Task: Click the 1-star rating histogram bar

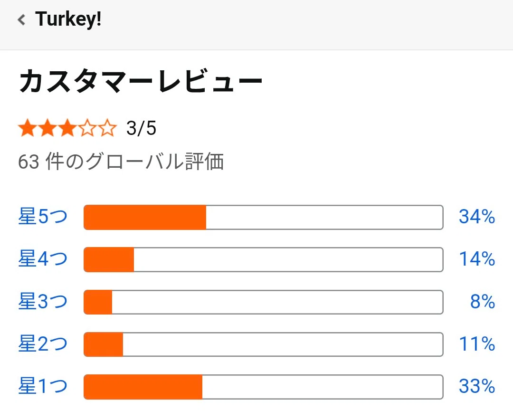Action: coord(263,386)
